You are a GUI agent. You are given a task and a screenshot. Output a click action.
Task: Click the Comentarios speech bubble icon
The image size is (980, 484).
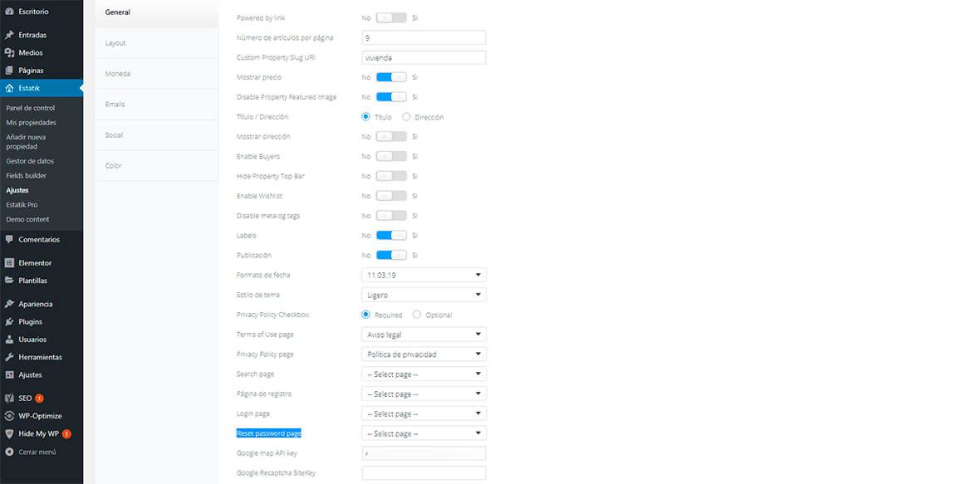[x=9, y=239]
